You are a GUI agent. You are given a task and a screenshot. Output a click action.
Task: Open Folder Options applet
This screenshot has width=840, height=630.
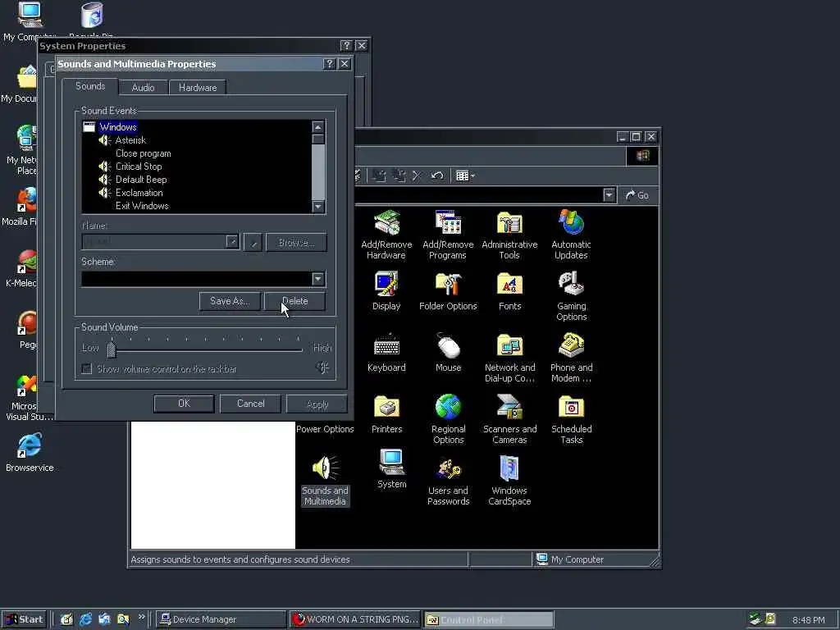click(448, 291)
